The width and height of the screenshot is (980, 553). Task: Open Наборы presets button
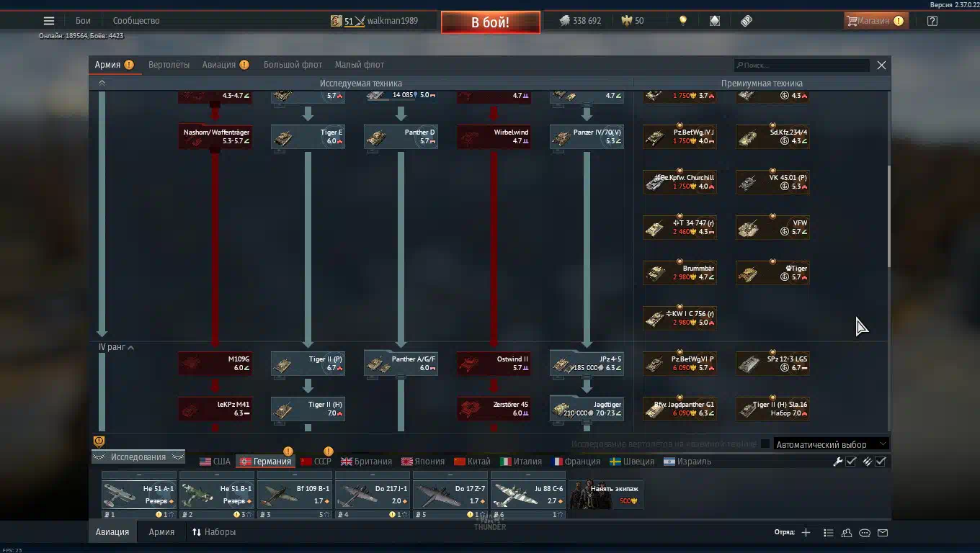click(214, 532)
